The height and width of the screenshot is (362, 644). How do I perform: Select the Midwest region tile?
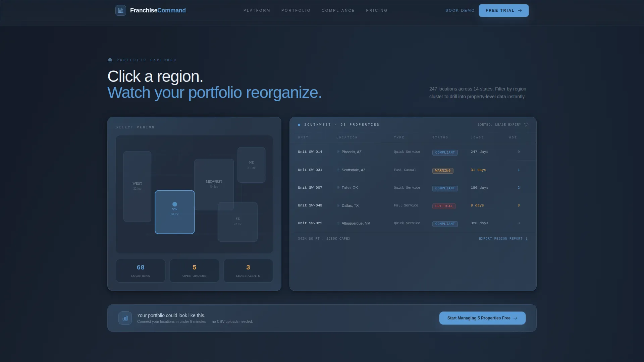[214, 184]
